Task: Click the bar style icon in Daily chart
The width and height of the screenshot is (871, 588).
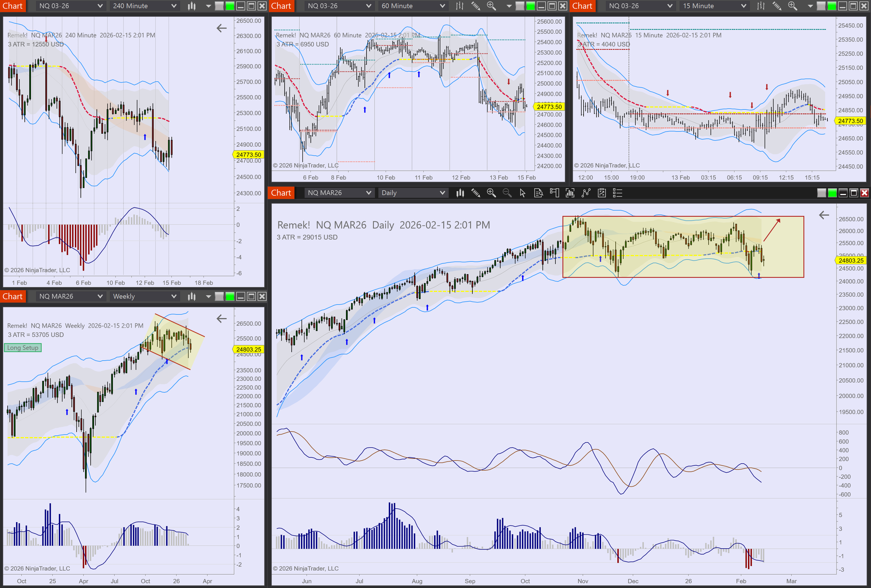Action: click(x=460, y=193)
